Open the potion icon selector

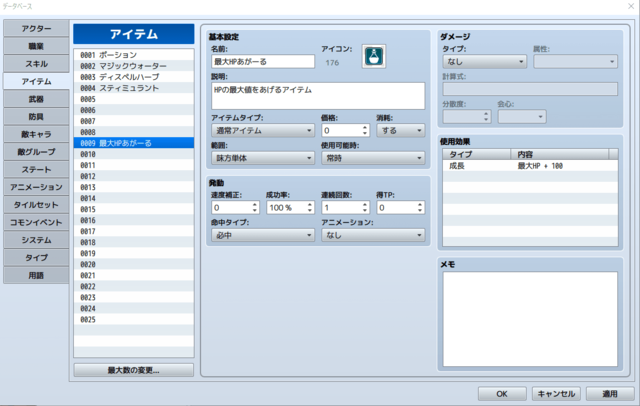(374, 56)
